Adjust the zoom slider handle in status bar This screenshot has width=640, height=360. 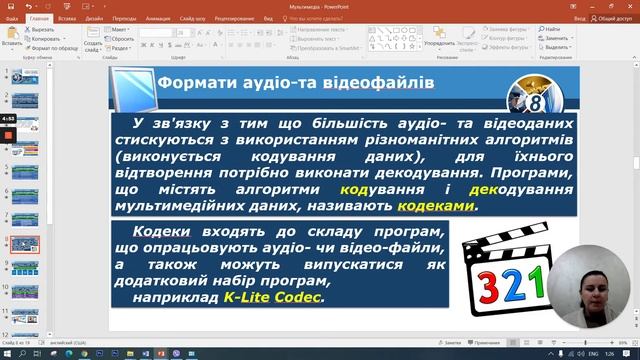585,343
